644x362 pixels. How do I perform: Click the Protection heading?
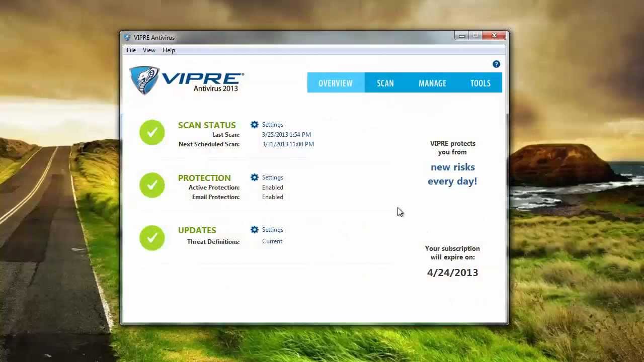(204, 178)
